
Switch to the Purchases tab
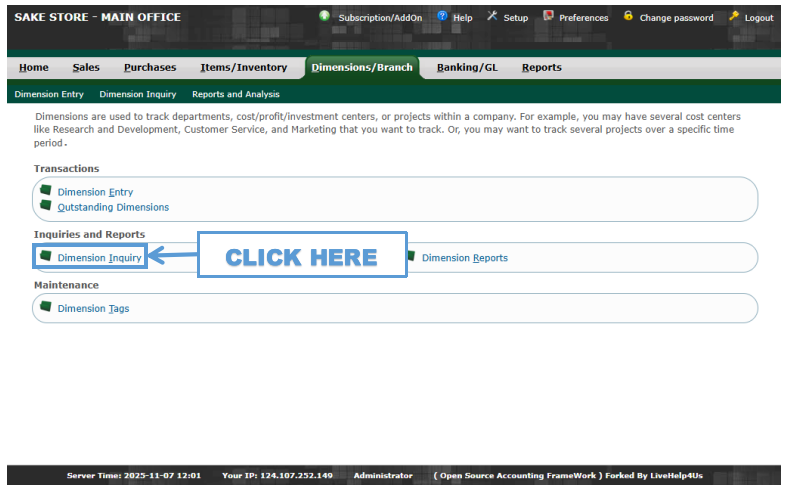click(x=150, y=68)
